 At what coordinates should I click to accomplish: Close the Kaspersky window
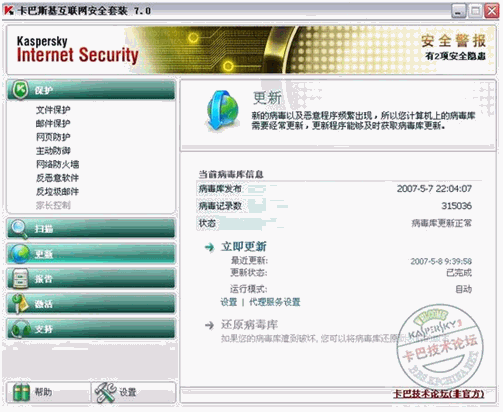click(492, 11)
